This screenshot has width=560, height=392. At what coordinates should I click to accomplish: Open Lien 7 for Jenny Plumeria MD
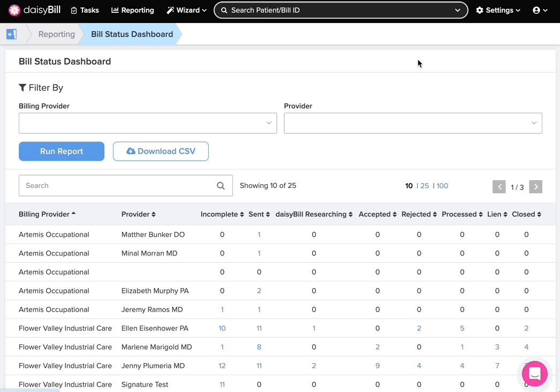[x=497, y=366]
